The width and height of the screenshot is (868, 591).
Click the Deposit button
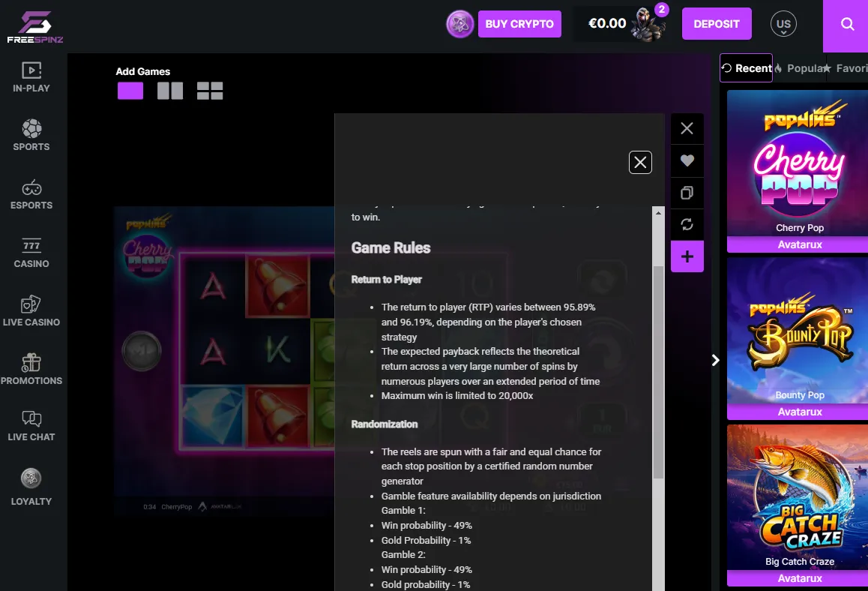coord(717,24)
